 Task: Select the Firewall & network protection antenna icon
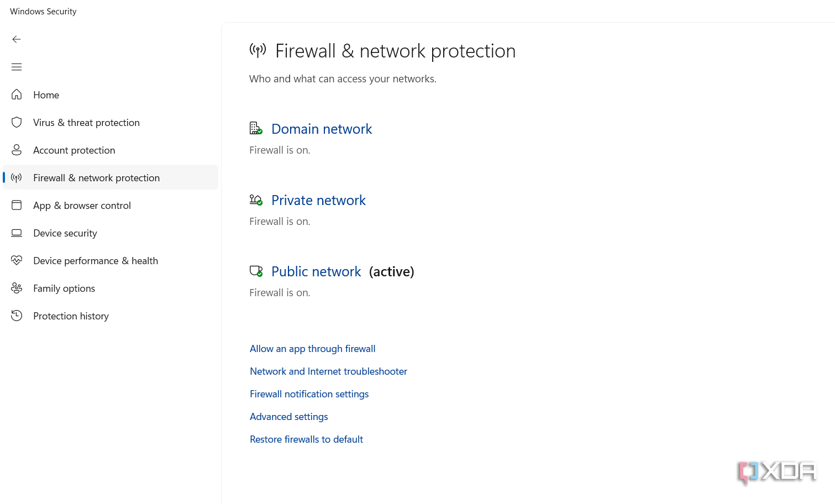(x=17, y=177)
